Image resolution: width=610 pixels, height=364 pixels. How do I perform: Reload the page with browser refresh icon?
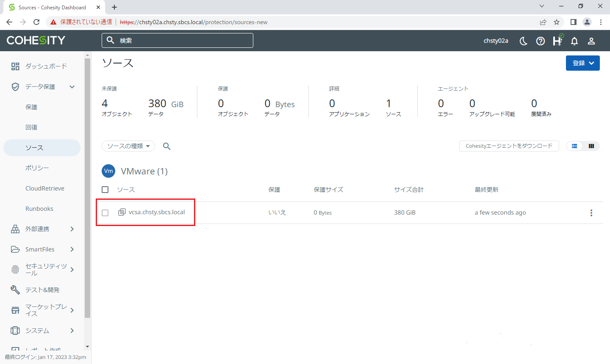(36, 22)
